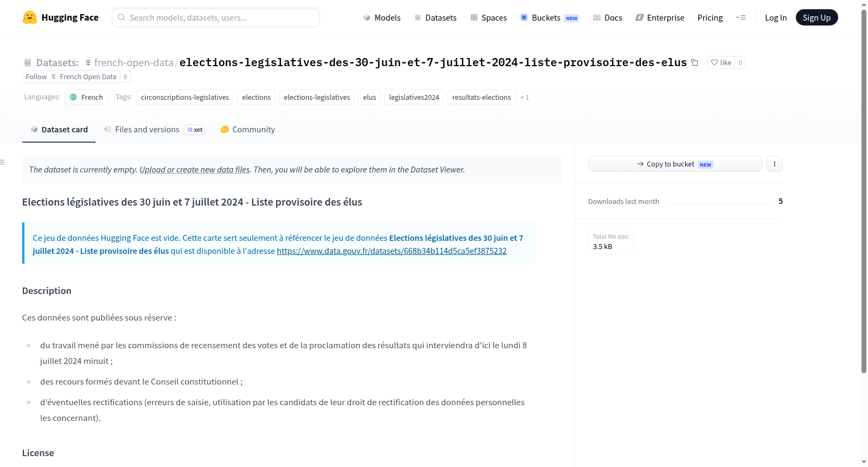
Task: Expand the hidden '+ 1' tags
Action: [525, 97]
